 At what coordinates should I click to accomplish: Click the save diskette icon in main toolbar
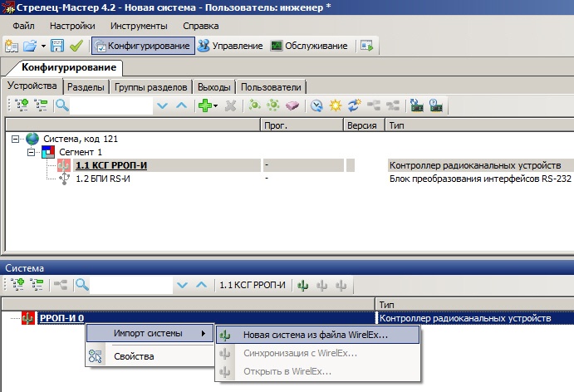click(58, 46)
